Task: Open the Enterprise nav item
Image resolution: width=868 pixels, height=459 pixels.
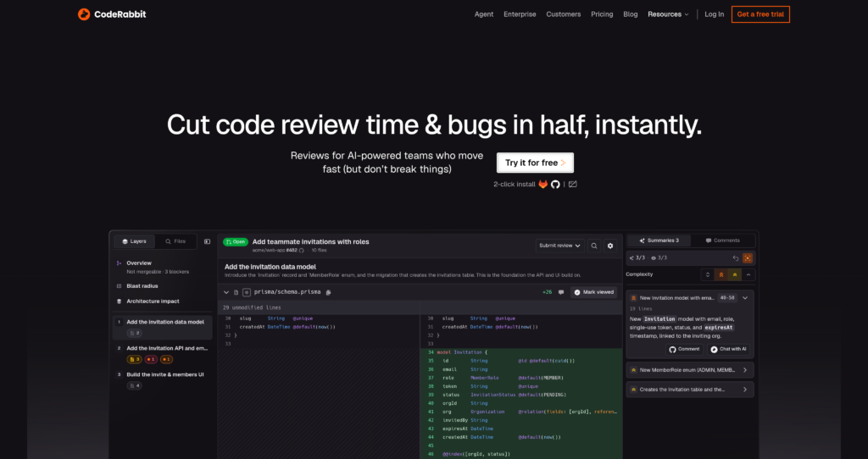Action: [520, 14]
